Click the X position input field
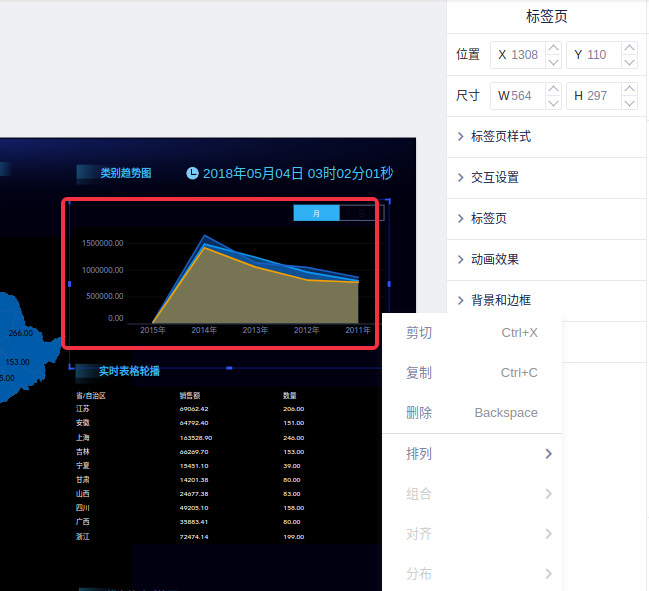Image resolution: width=649 pixels, height=591 pixels. [x=524, y=55]
